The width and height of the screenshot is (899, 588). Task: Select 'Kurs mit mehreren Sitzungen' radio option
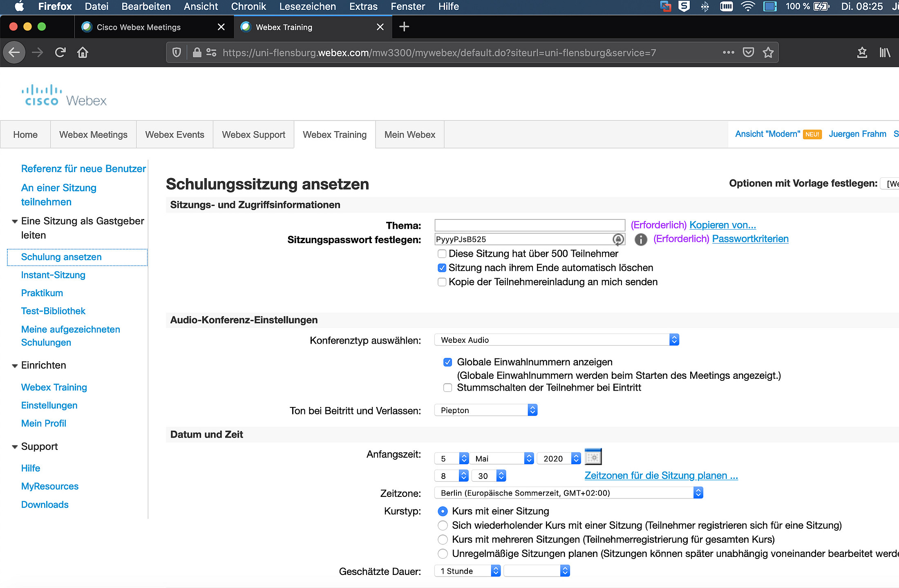coord(443,540)
